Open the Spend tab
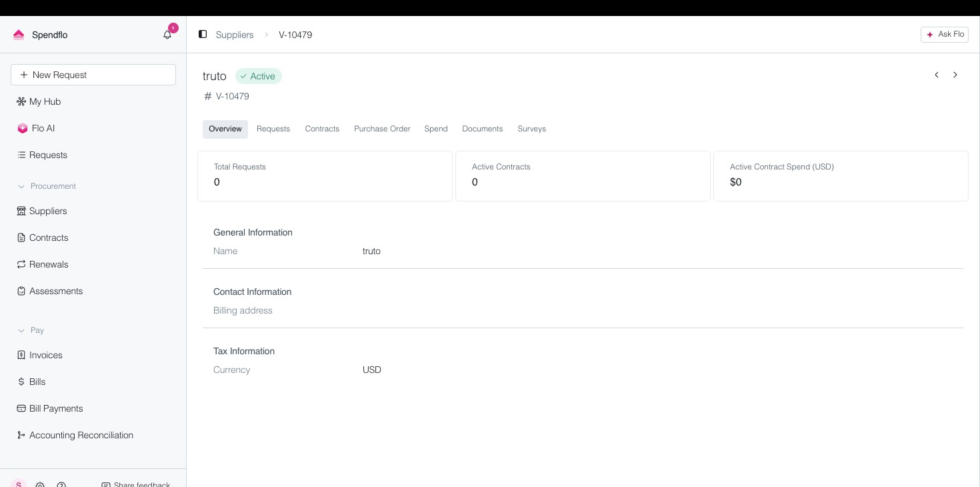The image size is (980, 487). tap(436, 129)
